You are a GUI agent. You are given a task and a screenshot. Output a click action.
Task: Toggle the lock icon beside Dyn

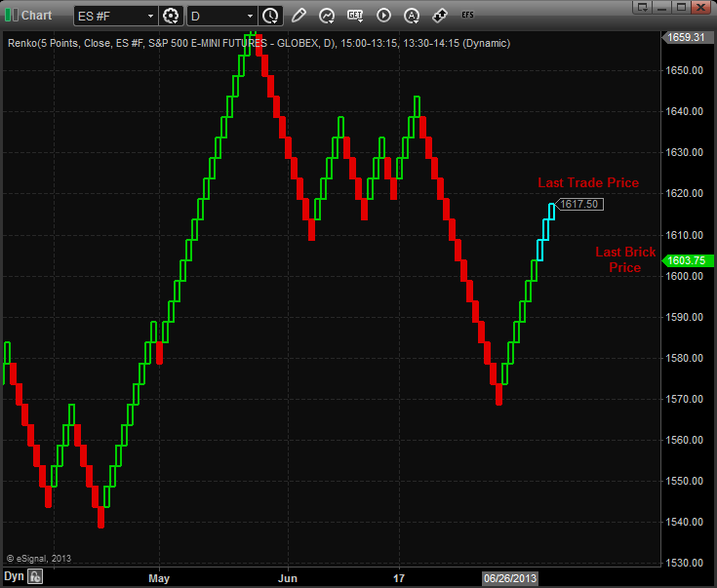pyautogui.click(x=35, y=576)
